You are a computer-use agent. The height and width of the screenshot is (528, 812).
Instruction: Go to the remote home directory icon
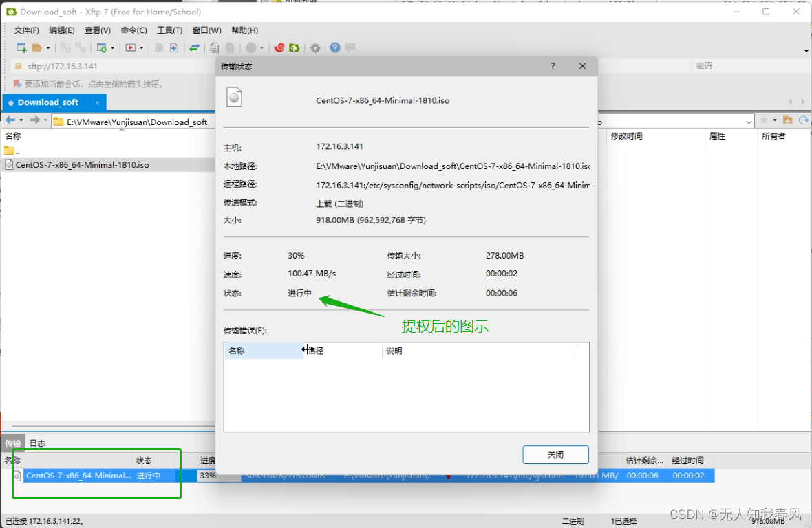788,120
